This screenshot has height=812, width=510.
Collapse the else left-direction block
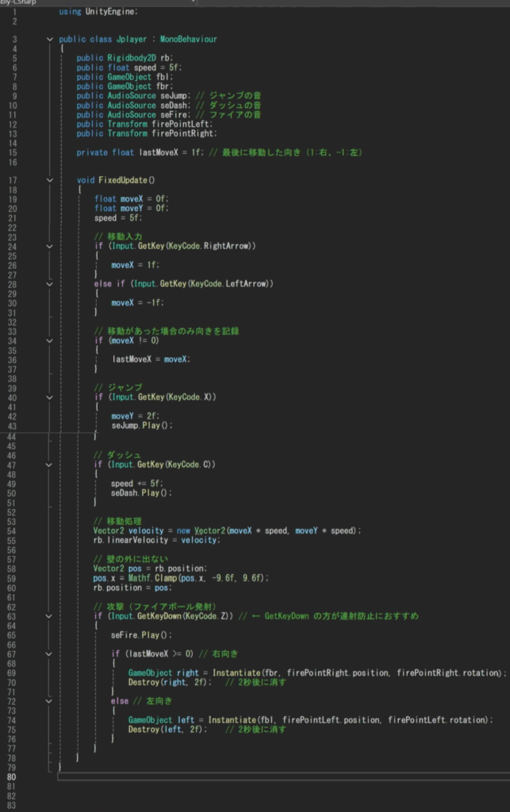[x=50, y=700]
